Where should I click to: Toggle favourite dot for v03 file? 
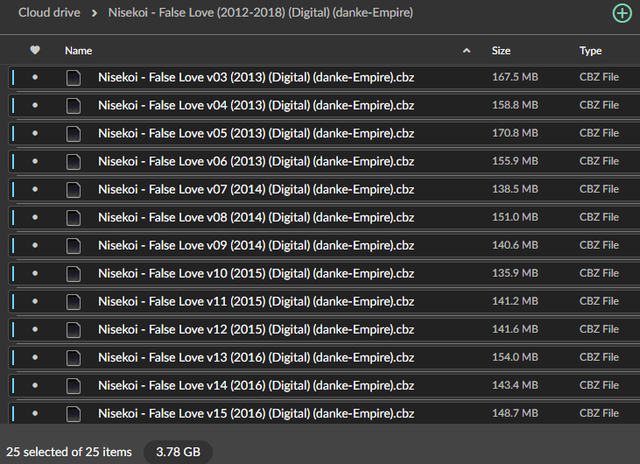tap(35, 77)
